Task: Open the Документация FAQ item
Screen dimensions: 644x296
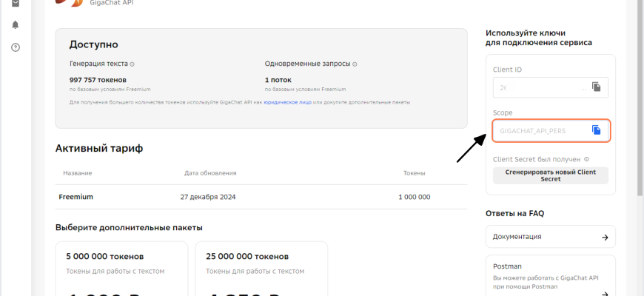Action: [x=550, y=237]
